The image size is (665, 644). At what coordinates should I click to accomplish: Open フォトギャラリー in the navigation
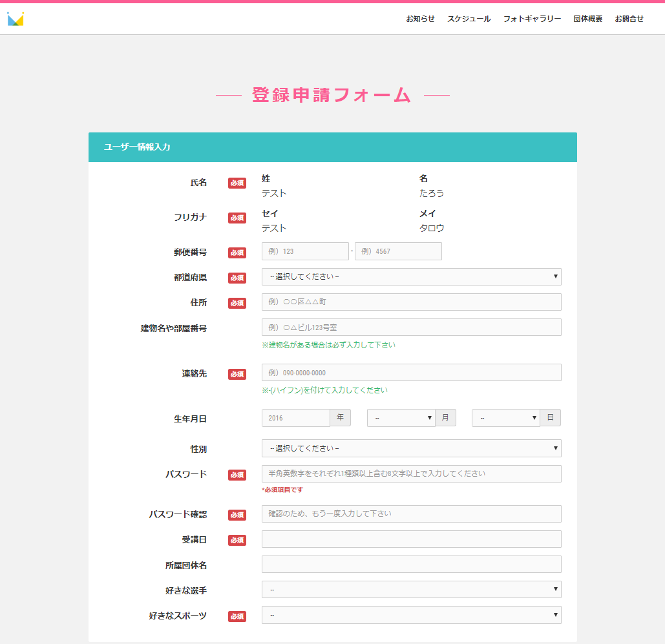[532, 19]
